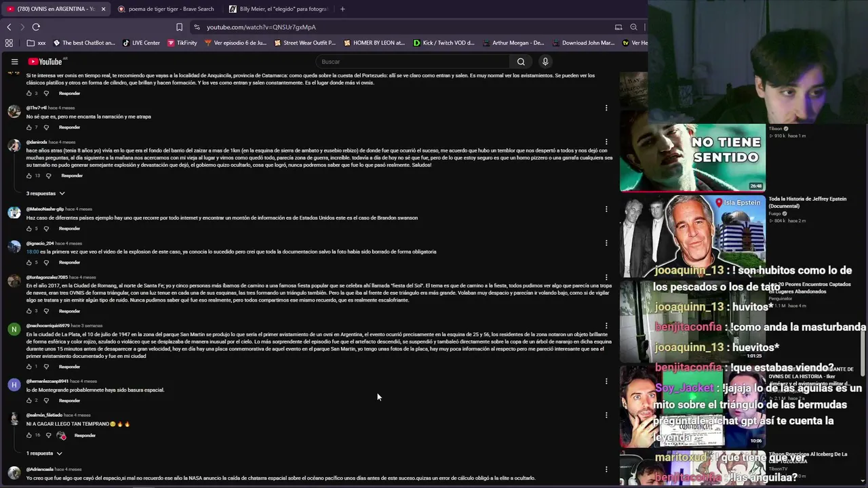Open the Download John Mar... bookmark

click(583, 43)
